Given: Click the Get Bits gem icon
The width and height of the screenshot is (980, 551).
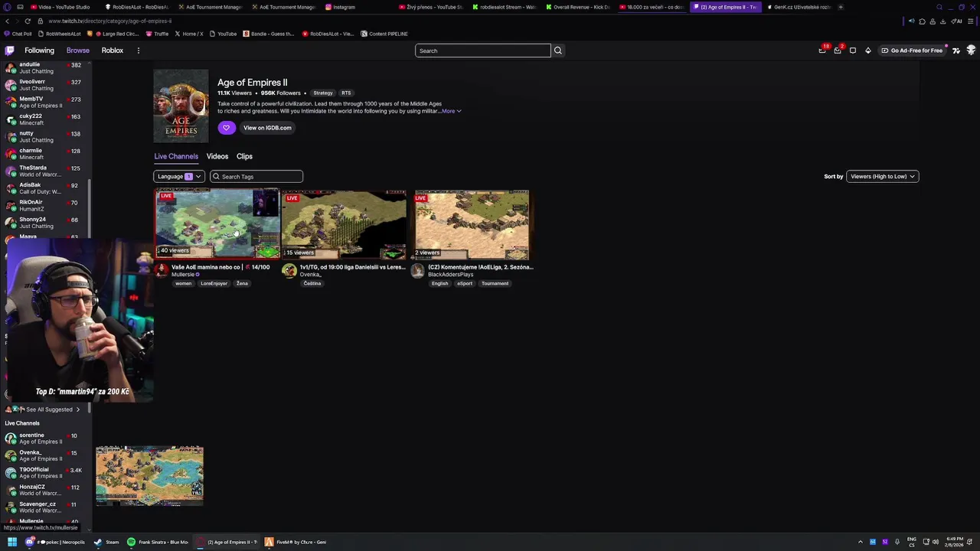Looking at the screenshot, I should [868, 51].
